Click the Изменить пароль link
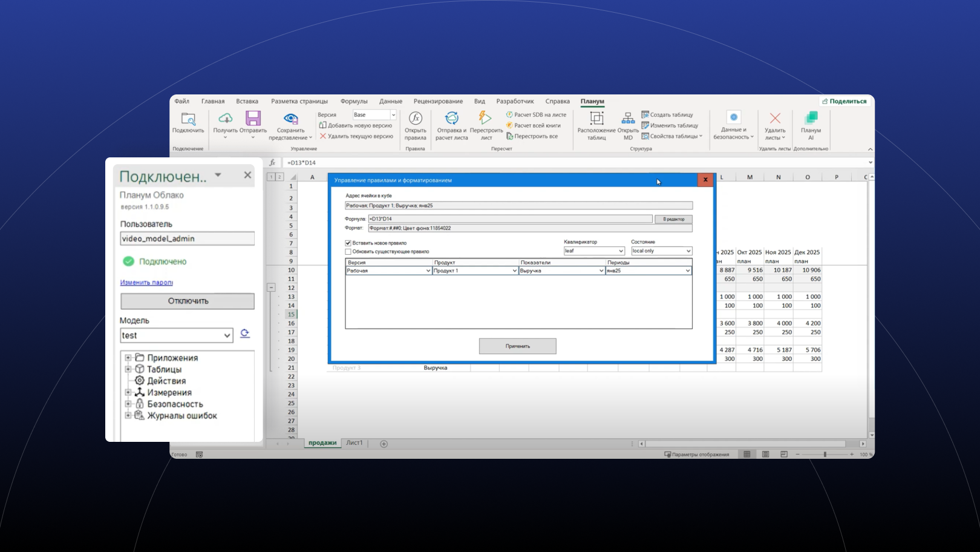 click(147, 282)
